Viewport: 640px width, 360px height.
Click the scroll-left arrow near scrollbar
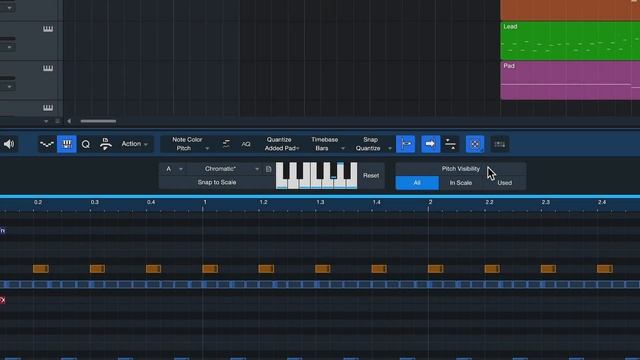(x=69, y=121)
